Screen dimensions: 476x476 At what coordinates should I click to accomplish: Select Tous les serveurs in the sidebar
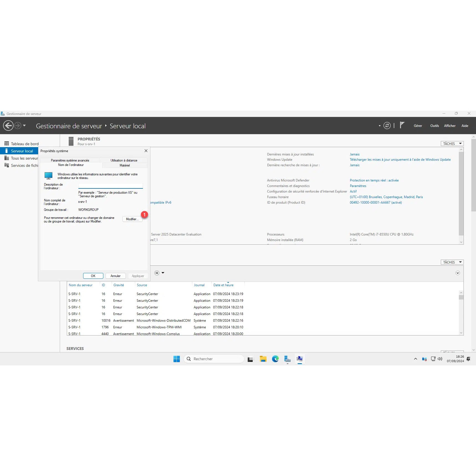pyautogui.click(x=22, y=158)
